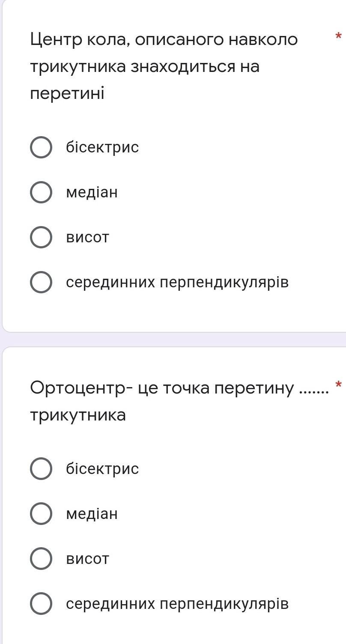Choose серединних перпендикулярів radio in Ортоцентр question

pos(41,604)
